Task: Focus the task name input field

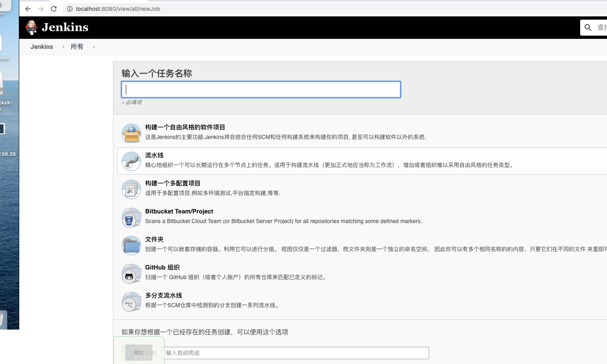Action: click(261, 89)
